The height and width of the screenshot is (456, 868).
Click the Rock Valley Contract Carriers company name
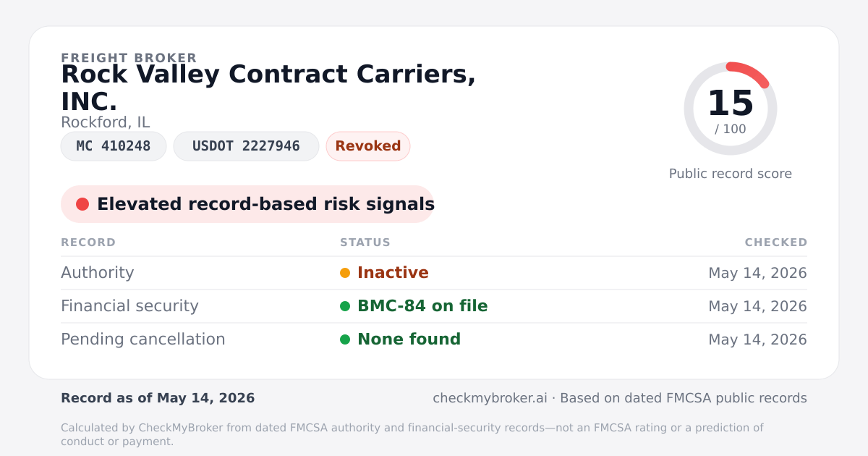268,88
